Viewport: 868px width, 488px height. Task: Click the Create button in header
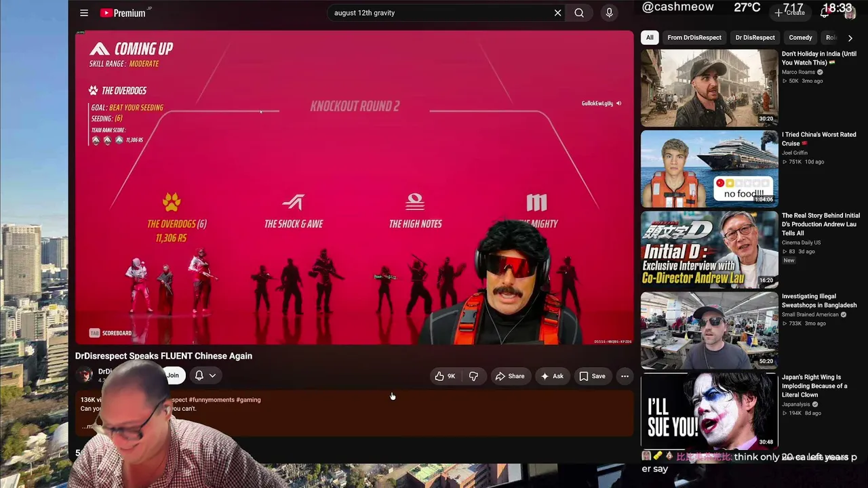tap(791, 13)
